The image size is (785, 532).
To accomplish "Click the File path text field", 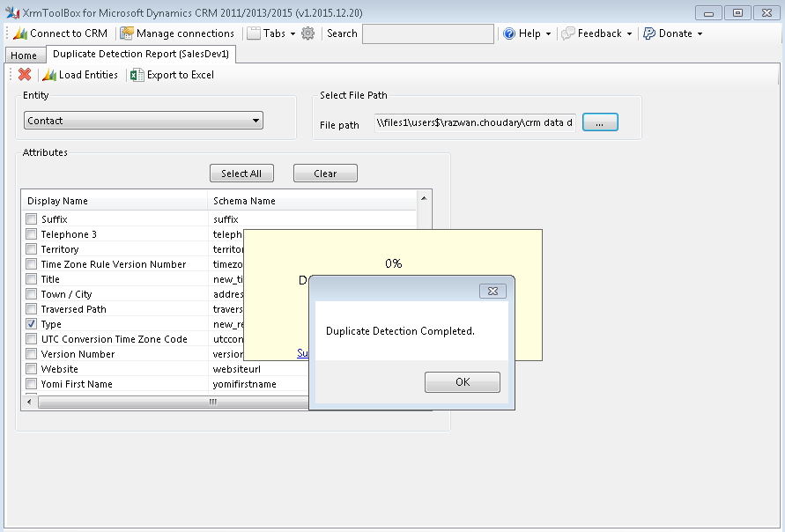I will pos(475,122).
